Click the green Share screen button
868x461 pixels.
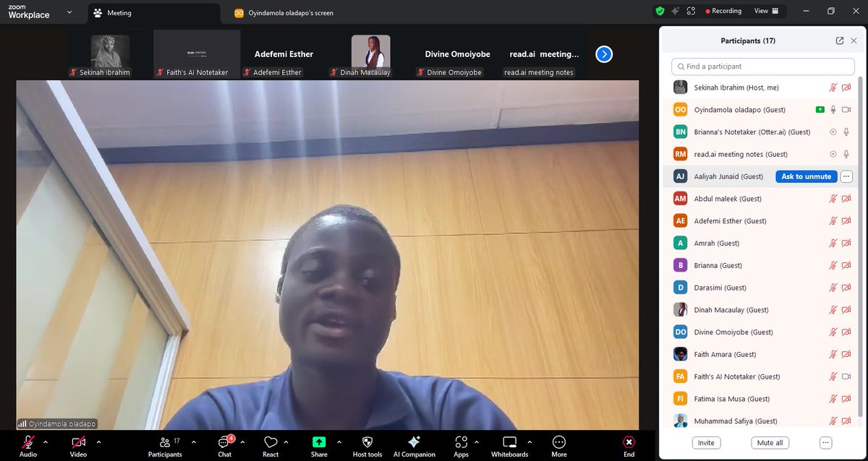pyautogui.click(x=319, y=445)
